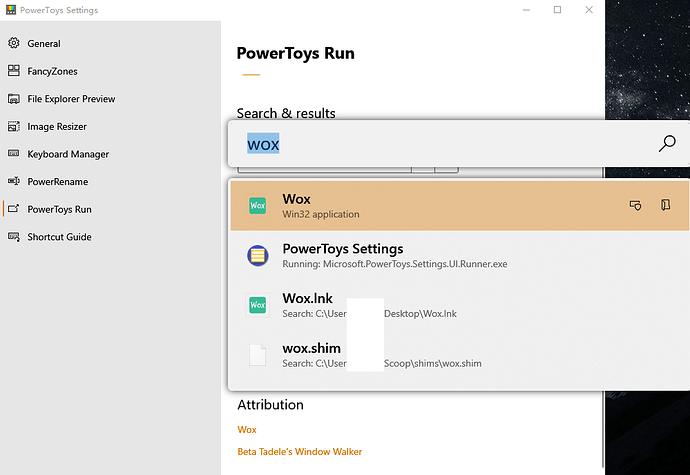Screen dimensions: 690x475
Task: Click the Wox.lnk result icon
Action: (257, 305)
